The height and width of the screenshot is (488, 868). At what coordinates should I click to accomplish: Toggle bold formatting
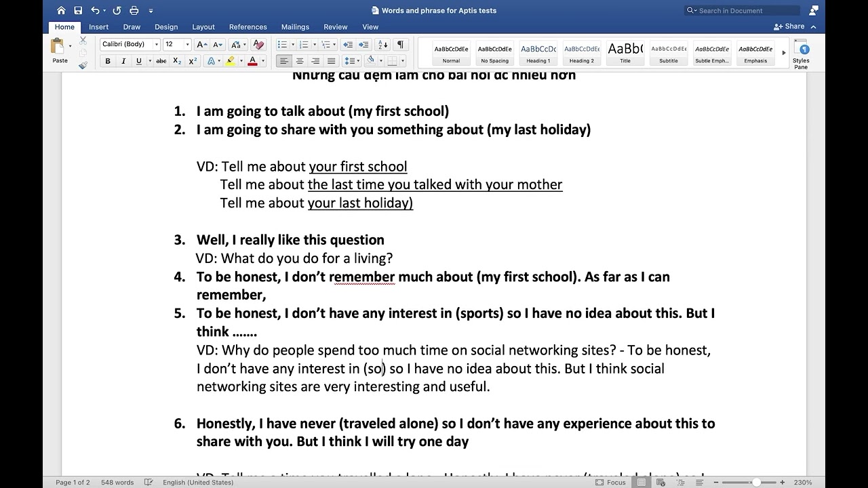108,61
